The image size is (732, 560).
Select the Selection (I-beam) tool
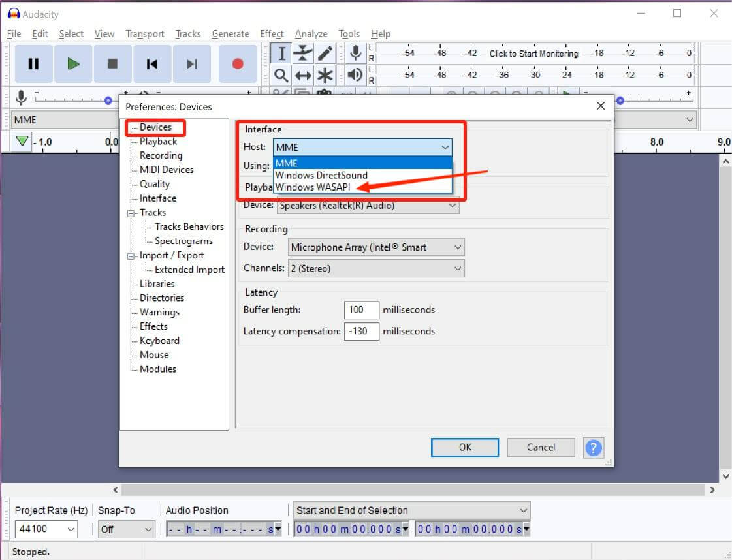click(x=281, y=54)
